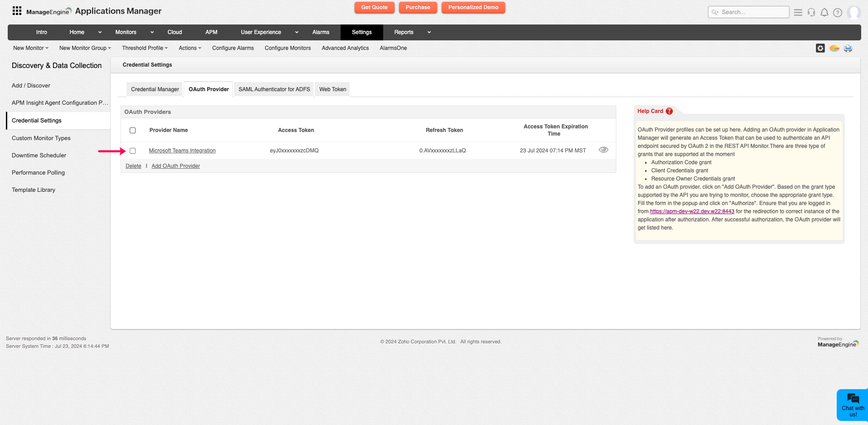
Task: Open the Cloud menu
Action: pyautogui.click(x=175, y=32)
